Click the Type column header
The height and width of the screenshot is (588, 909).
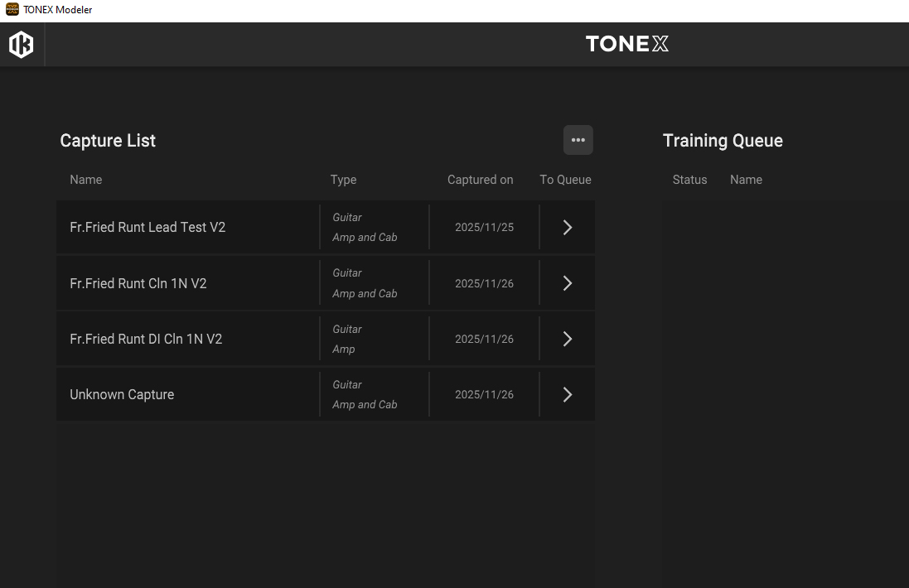343,180
